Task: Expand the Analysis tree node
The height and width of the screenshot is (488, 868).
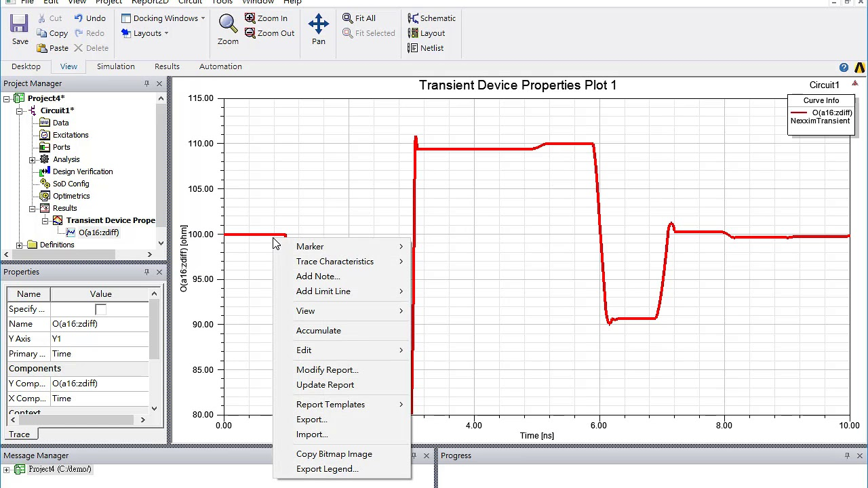Action: (x=33, y=159)
